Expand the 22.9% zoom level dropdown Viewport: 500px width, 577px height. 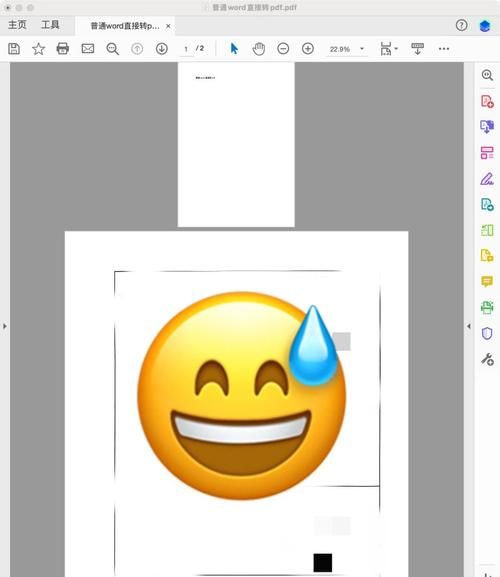pyautogui.click(x=362, y=49)
